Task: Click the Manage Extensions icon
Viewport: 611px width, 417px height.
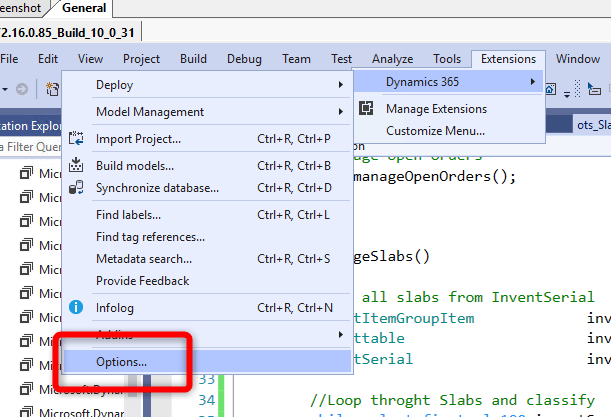Action: pyautogui.click(x=367, y=108)
